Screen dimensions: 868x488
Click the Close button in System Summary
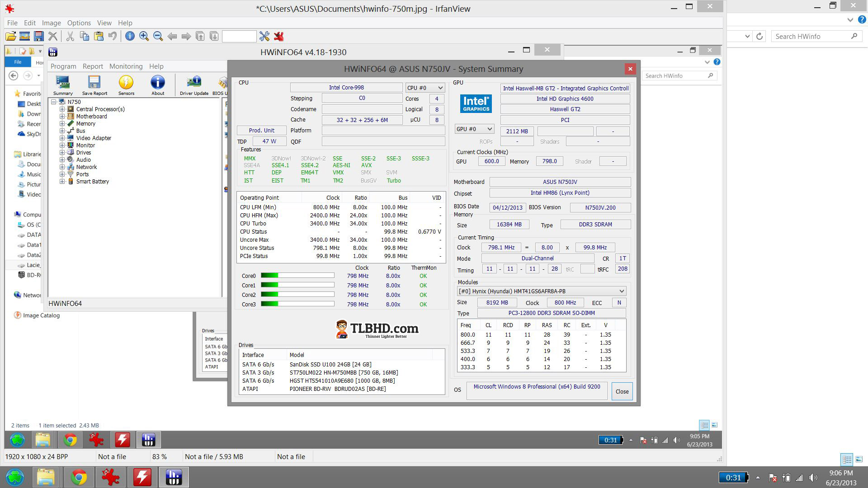[622, 392]
